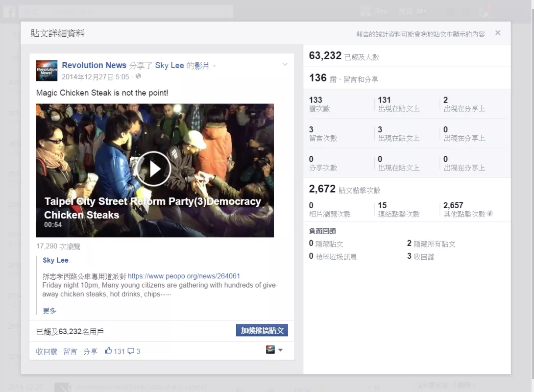Image resolution: width=534 pixels, height=392 pixels.
Task: Open Sky Lee link under the video
Action: tap(55, 260)
